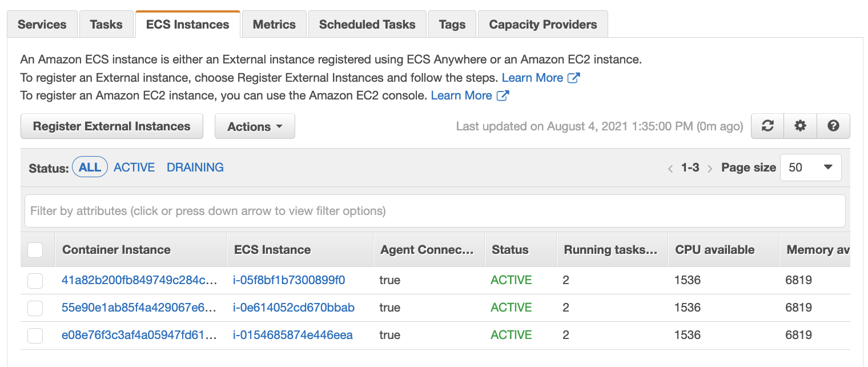868x367 pixels.
Task: Expand the Actions dropdown
Action: (x=255, y=126)
